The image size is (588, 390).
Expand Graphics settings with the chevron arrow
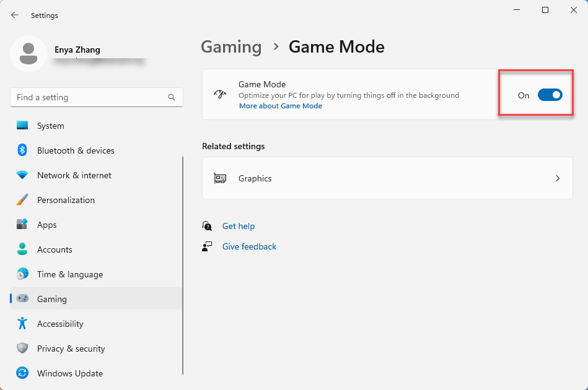[x=557, y=178]
